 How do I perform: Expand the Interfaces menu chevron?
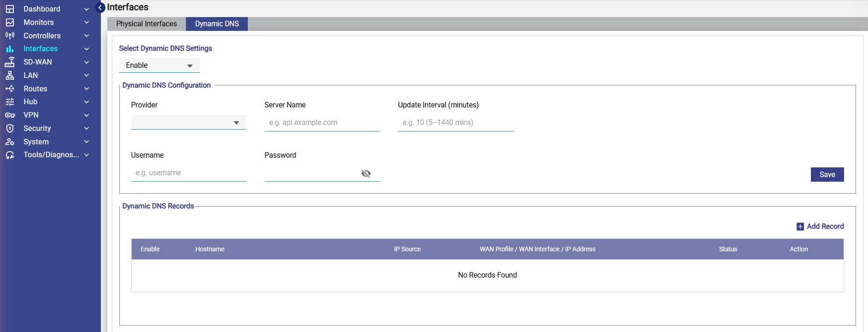(x=87, y=49)
